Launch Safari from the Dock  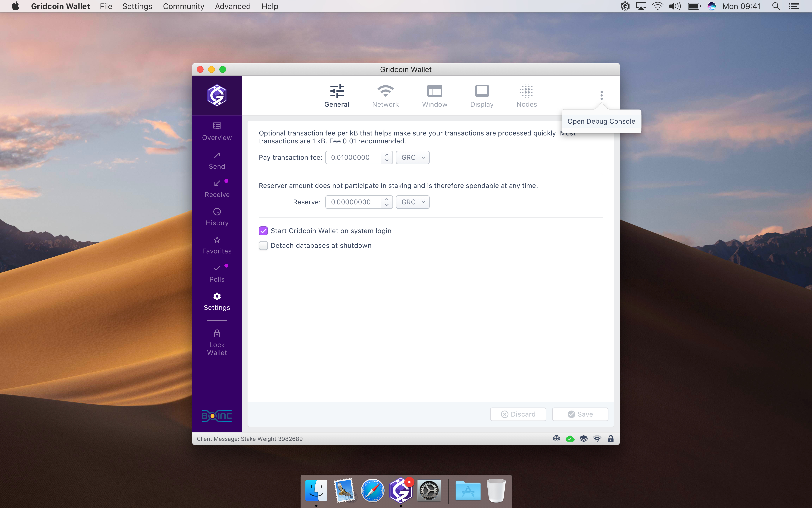372,490
